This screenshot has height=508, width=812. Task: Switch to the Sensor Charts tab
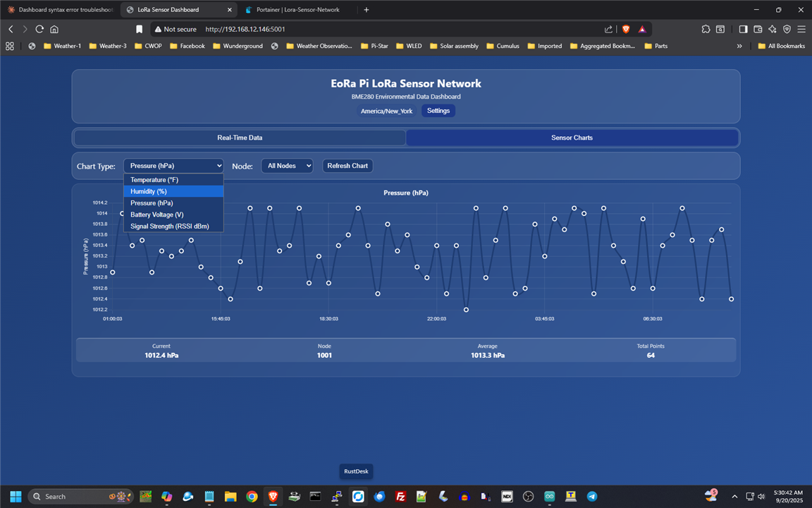click(x=572, y=138)
